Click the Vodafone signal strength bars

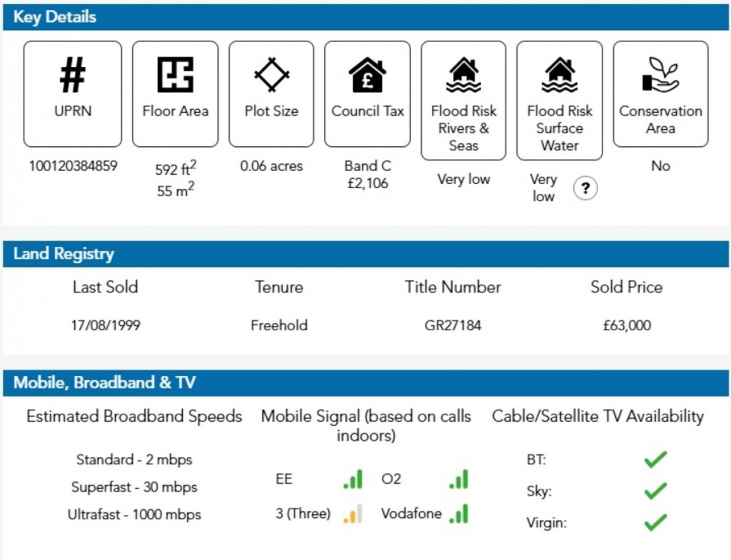[459, 514]
